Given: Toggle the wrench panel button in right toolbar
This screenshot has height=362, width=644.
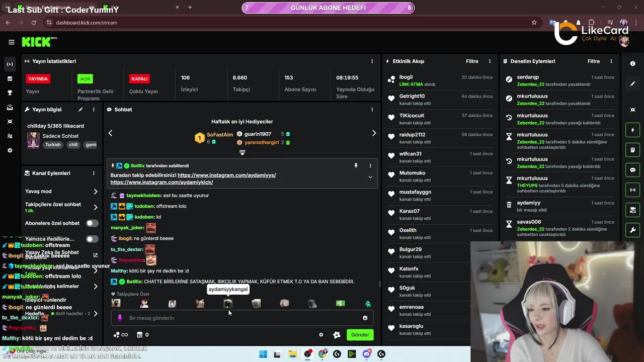Looking at the screenshot, I should pos(633,230).
